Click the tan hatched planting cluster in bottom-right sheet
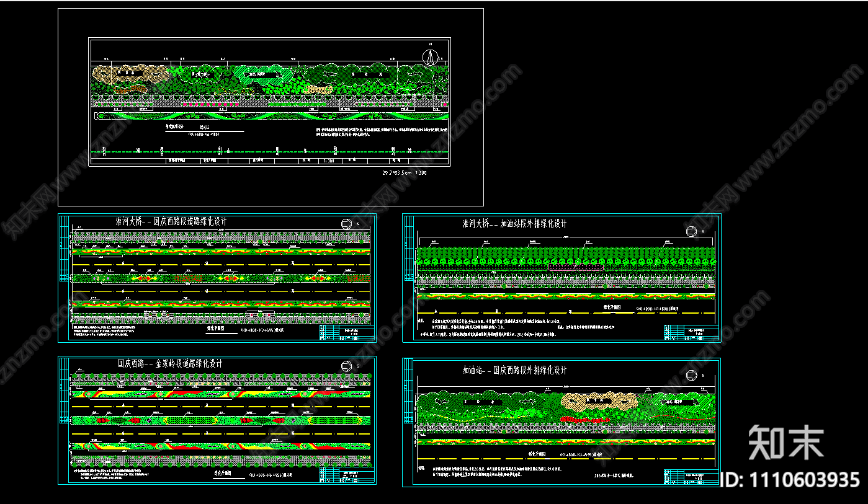 (x=599, y=404)
